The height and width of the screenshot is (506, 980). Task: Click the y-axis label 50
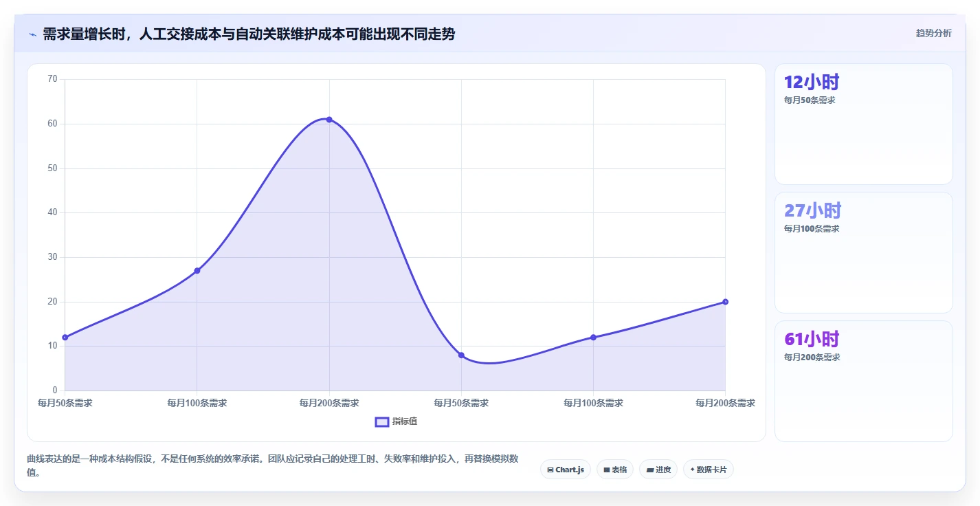click(53, 168)
